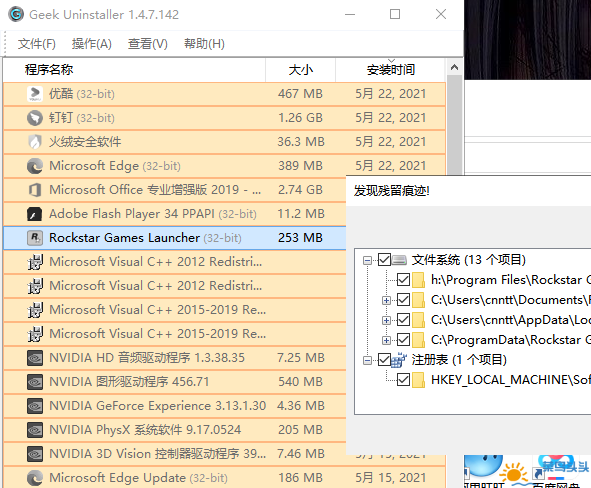Collapse the 注册表 tree node
Viewport: 591px width, 488px height.
point(367,360)
